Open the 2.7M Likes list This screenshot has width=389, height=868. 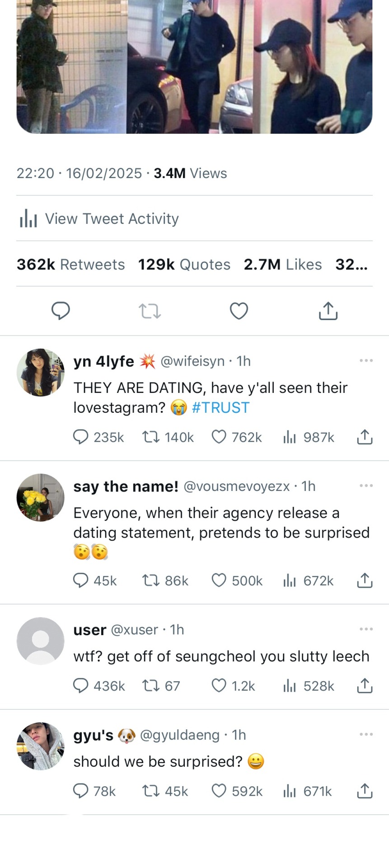coord(283,264)
